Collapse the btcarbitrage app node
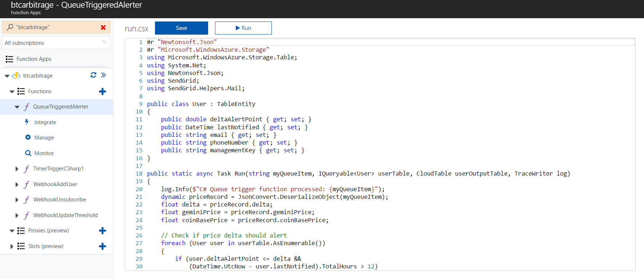 click(7, 76)
